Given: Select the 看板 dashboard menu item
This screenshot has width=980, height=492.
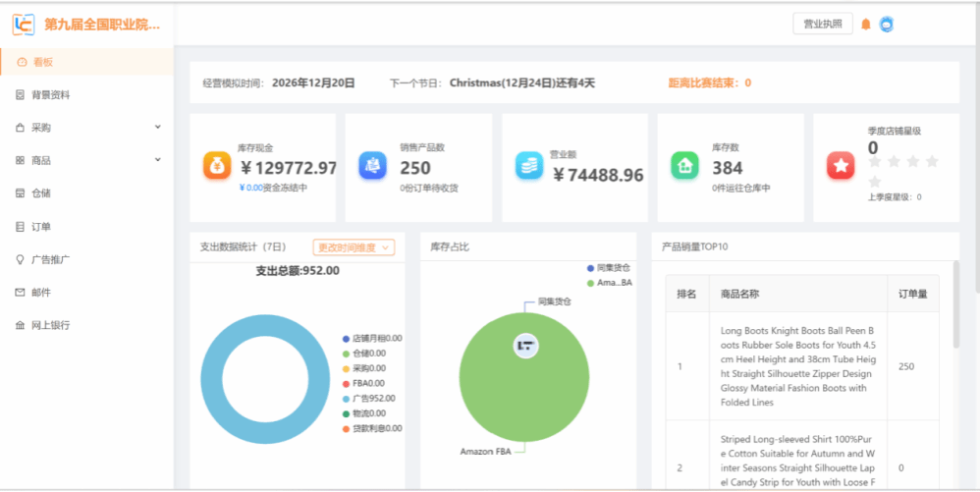Looking at the screenshot, I should click(86, 62).
